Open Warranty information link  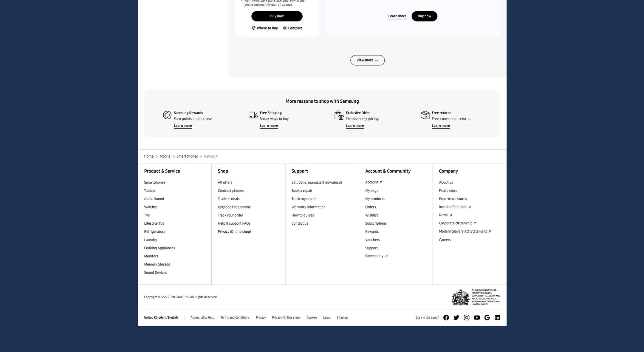pos(308,207)
